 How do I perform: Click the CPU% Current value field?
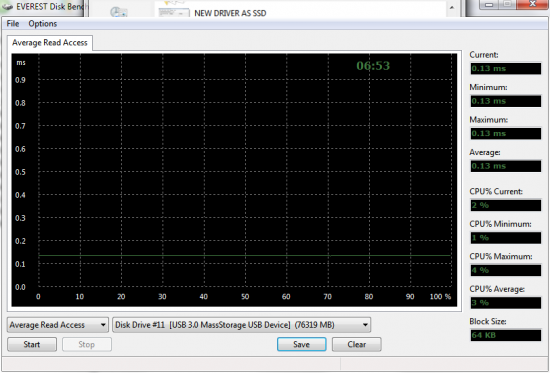point(505,205)
